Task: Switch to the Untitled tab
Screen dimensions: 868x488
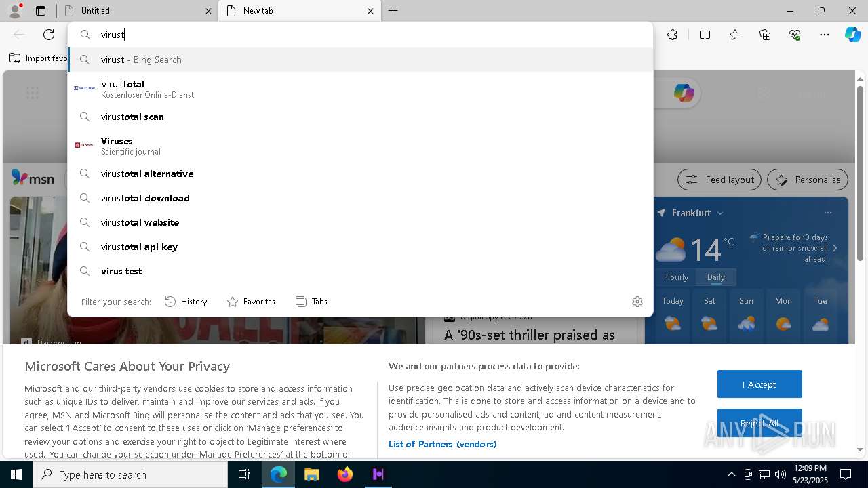Action: pos(137,11)
